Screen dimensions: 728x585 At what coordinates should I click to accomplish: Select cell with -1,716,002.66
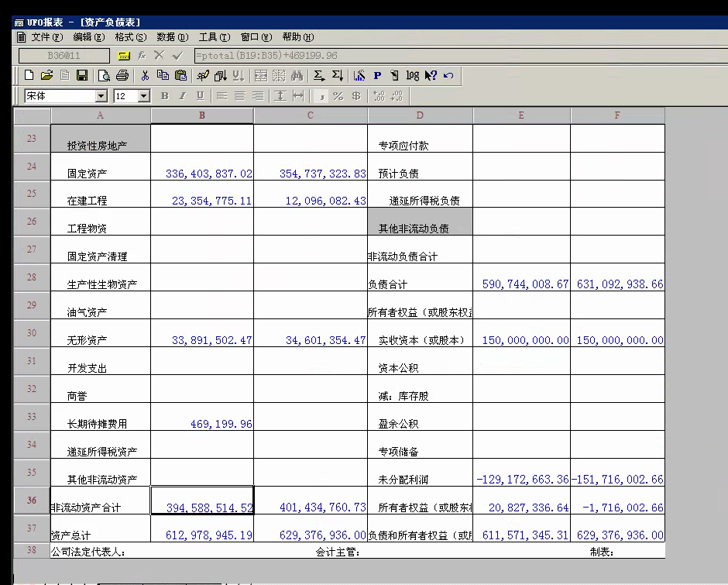[x=617, y=501]
